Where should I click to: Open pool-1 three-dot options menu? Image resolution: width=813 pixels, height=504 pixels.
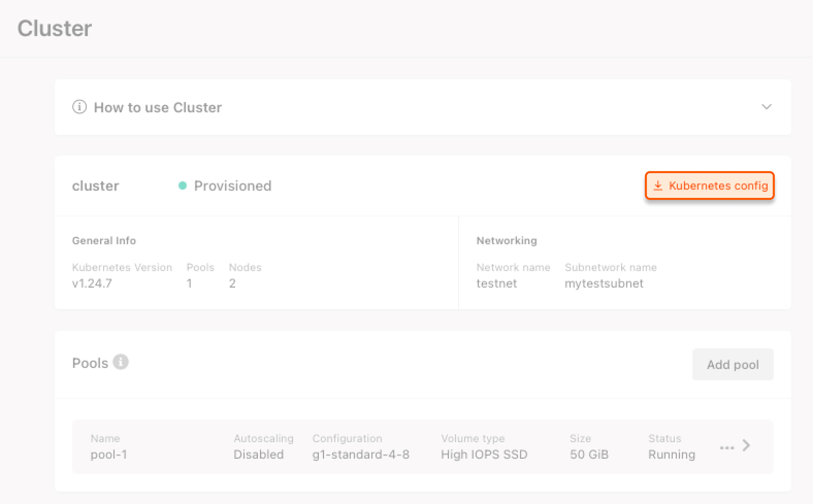tap(727, 448)
